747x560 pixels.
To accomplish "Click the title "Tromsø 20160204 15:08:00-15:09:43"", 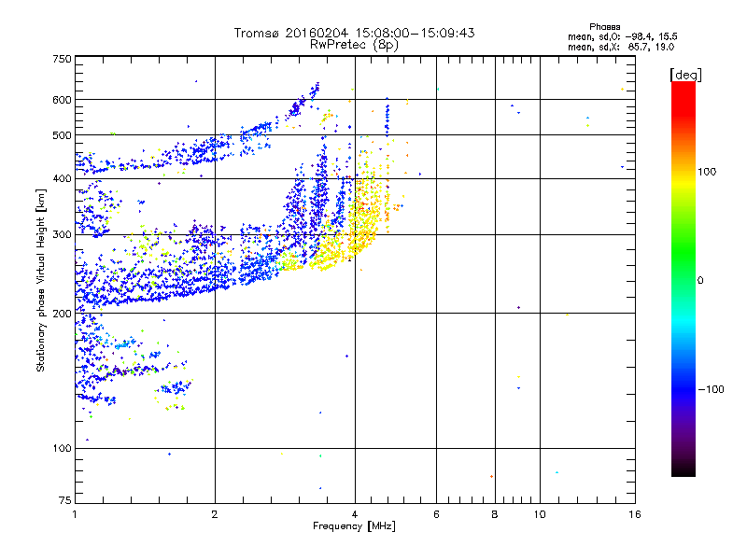I will (355, 33).
